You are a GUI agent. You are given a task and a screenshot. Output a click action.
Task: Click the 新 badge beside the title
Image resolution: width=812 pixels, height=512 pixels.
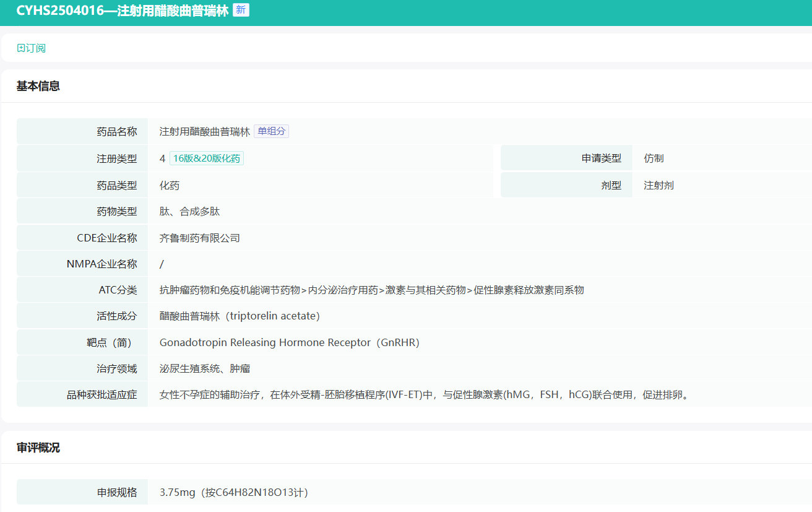click(x=241, y=11)
